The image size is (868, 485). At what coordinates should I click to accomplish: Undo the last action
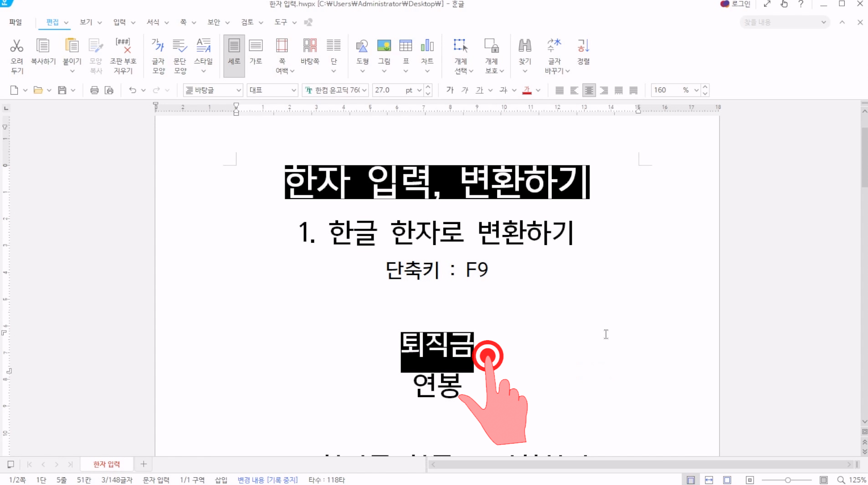[133, 90]
